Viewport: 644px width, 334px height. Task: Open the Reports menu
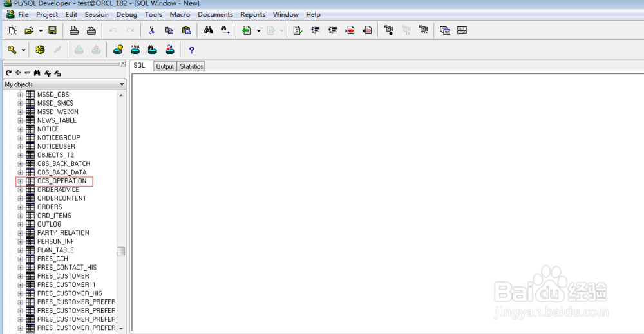click(x=253, y=14)
